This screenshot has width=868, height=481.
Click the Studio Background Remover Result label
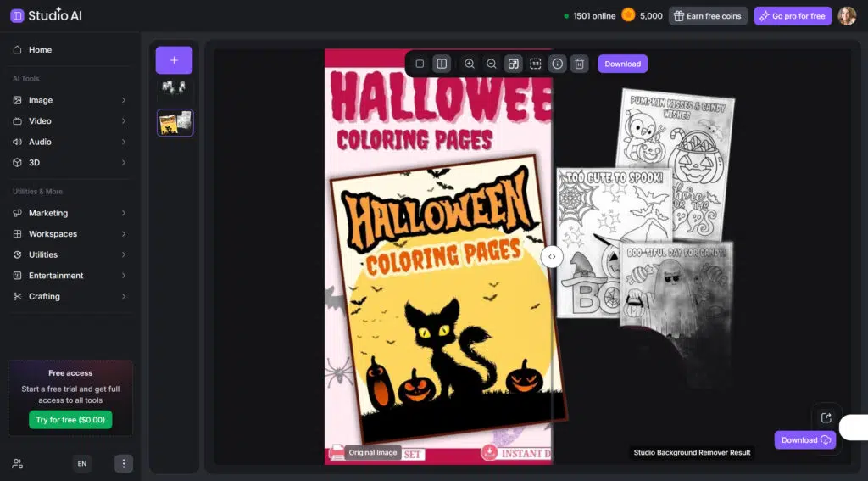tap(692, 452)
